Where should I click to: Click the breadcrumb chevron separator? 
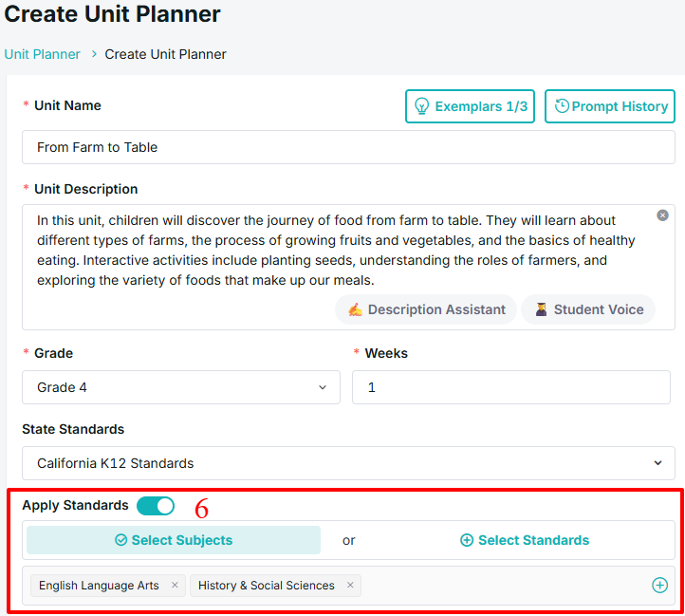coord(94,54)
